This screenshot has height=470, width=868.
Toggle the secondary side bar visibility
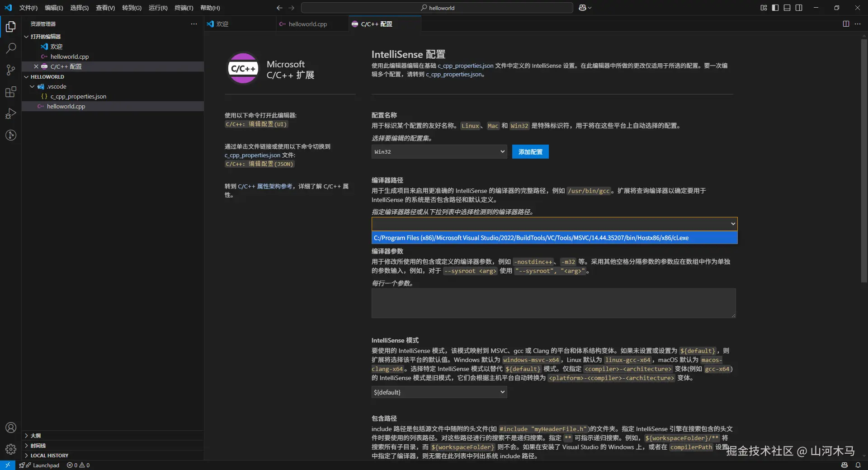(799, 8)
